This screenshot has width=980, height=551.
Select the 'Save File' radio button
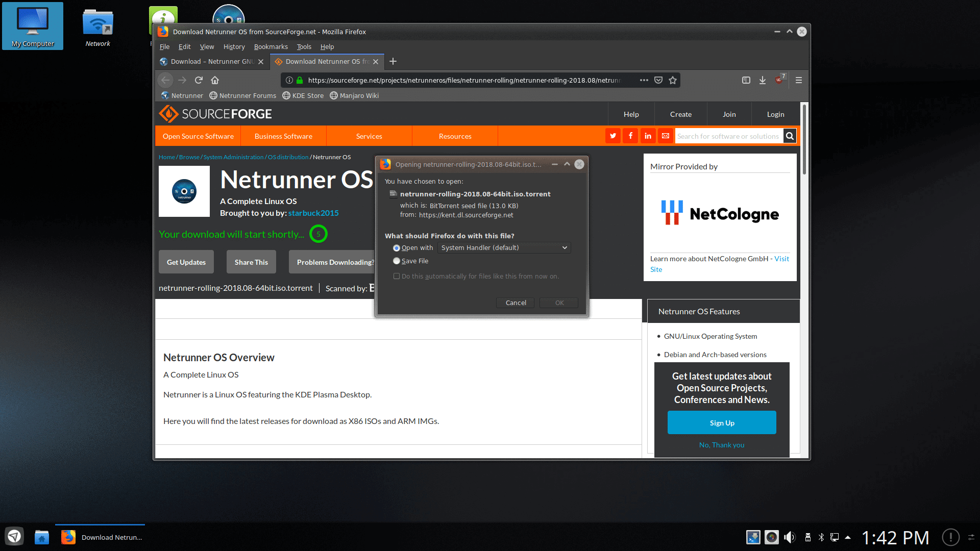coord(396,261)
